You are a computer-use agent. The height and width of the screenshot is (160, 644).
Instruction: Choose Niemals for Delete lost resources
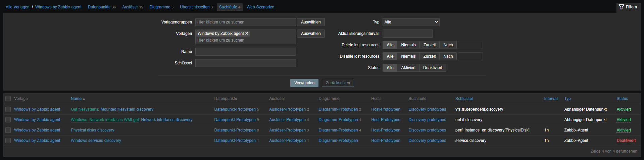point(408,45)
